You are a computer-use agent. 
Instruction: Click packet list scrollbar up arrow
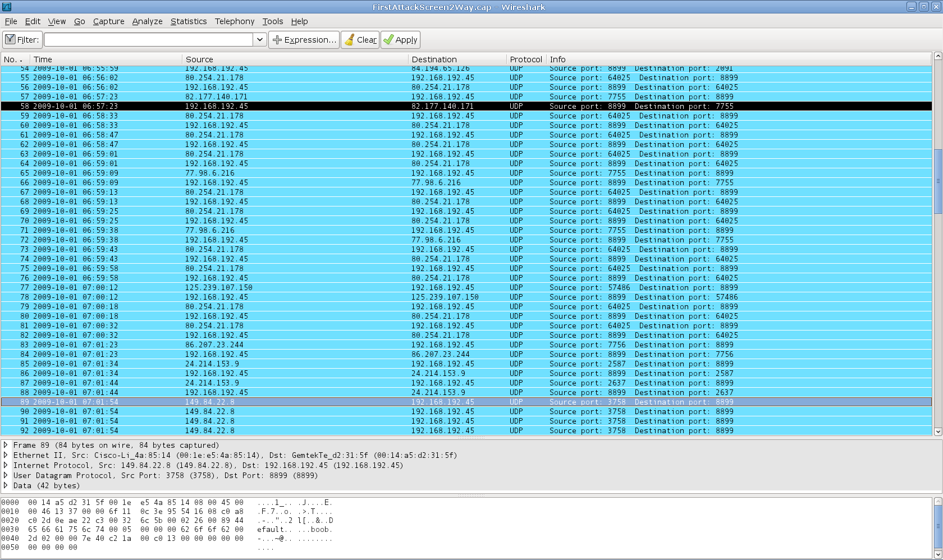(937, 57)
